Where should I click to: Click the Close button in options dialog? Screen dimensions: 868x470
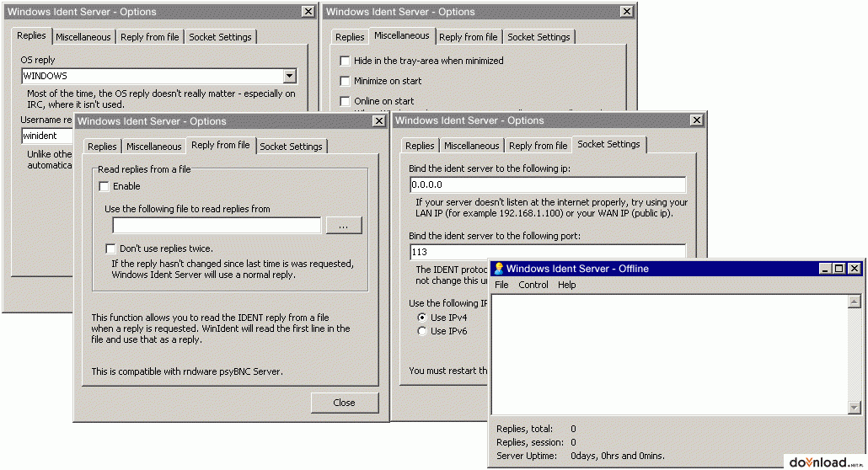pyautogui.click(x=345, y=403)
